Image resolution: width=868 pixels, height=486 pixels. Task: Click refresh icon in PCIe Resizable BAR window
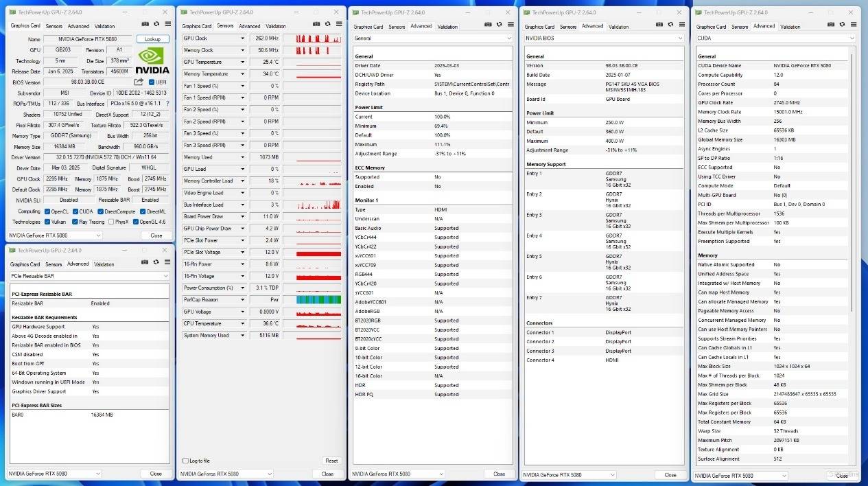(156, 262)
